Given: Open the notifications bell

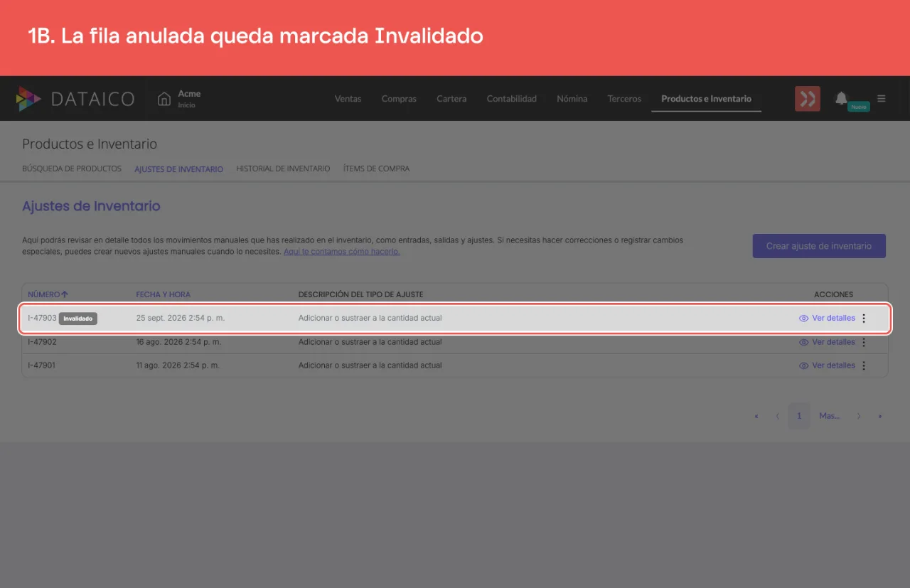Looking at the screenshot, I should pyautogui.click(x=841, y=98).
